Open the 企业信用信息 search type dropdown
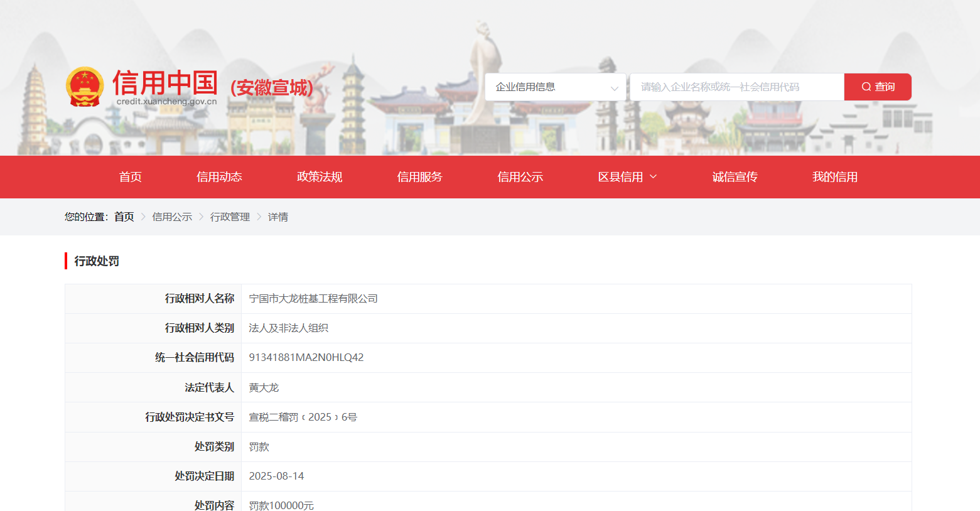This screenshot has width=980, height=511. point(556,87)
